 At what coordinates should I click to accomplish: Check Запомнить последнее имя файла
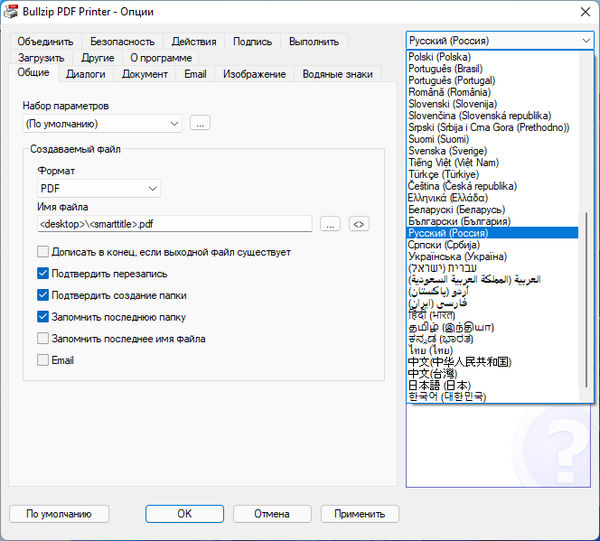(x=43, y=339)
